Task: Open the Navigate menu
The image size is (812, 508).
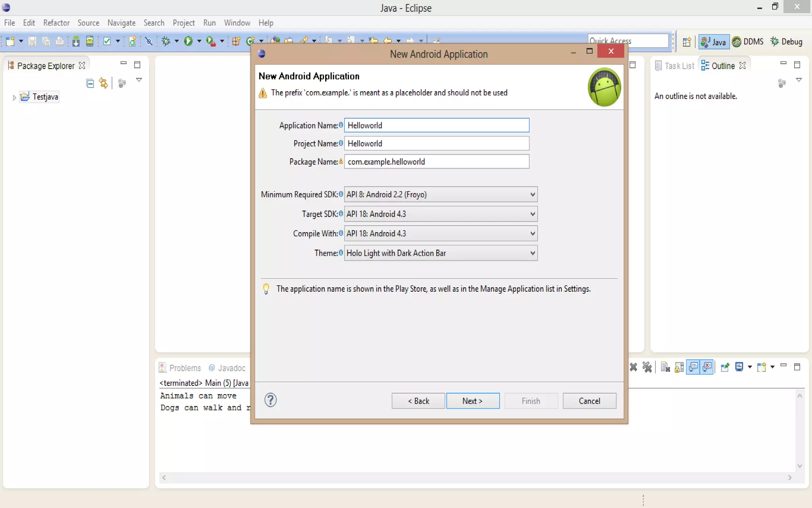Action: click(121, 23)
